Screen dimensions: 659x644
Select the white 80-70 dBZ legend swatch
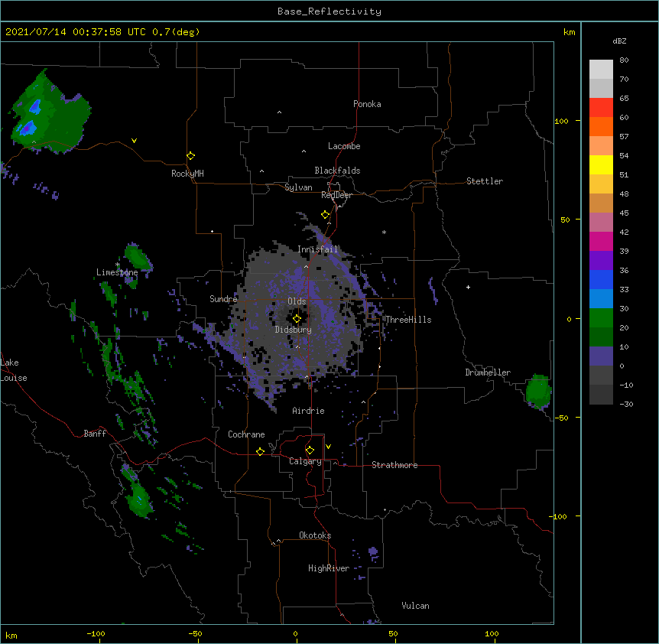(x=601, y=70)
